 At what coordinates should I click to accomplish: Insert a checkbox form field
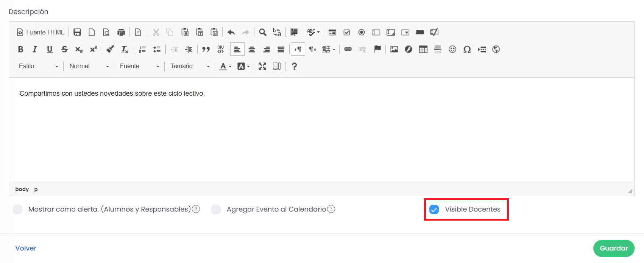347,32
